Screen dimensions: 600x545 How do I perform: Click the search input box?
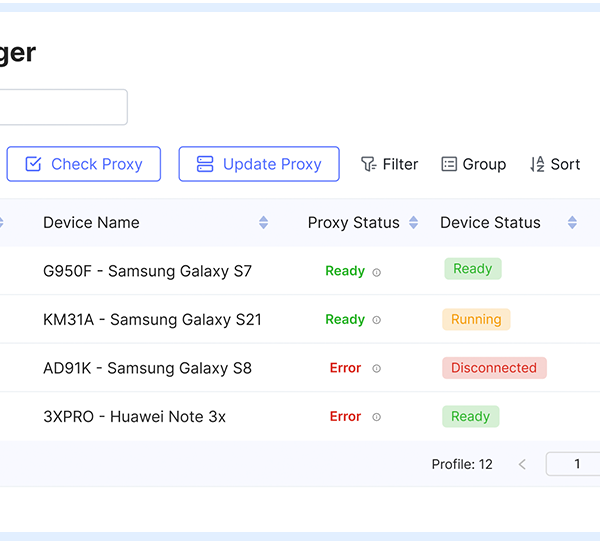click(64, 107)
